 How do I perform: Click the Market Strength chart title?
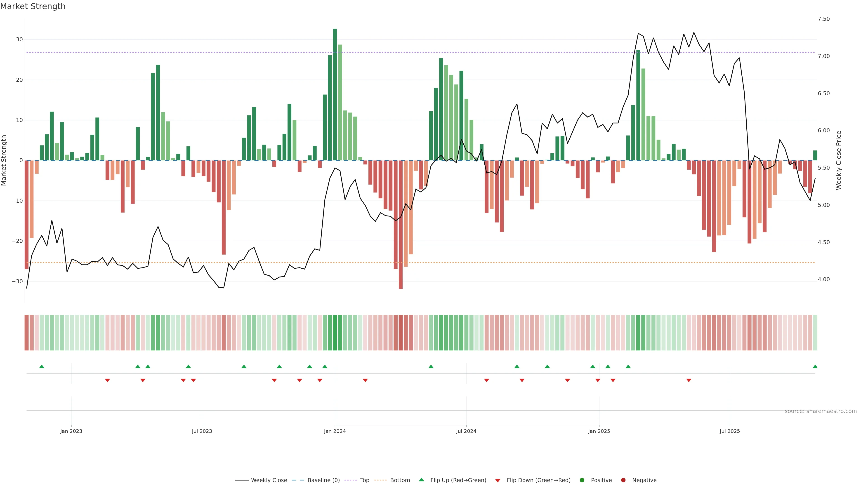tap(33, 6)
